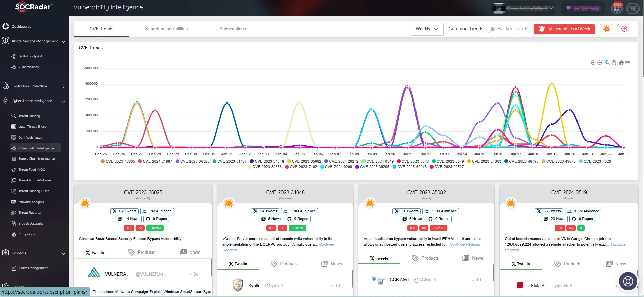This screenshot has width=644, height=297.
Task: Toggle CVE-2023-51467 series in legend
Action: click(x=230, y=161)
